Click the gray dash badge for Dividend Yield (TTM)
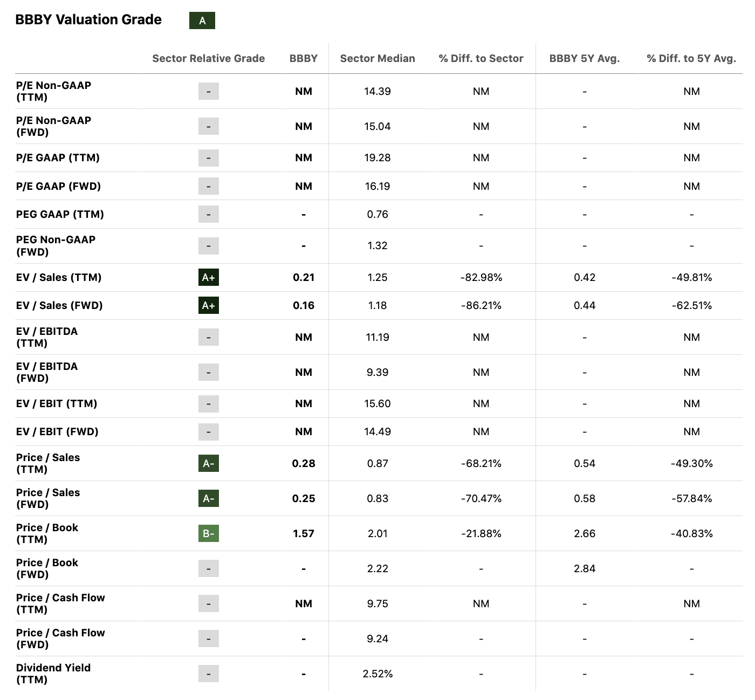This screenshot has width=755, height=700. pyautogui.click(x=209, y=674)
